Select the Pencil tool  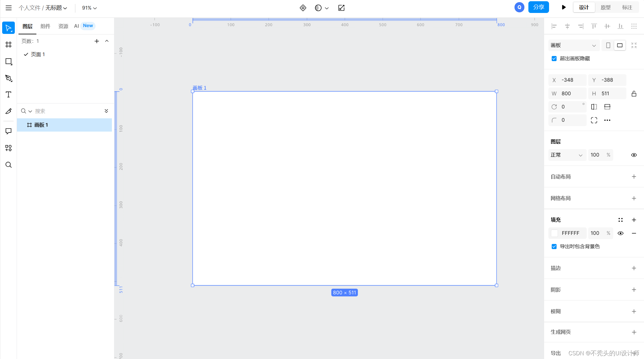[x=9, y=111]
